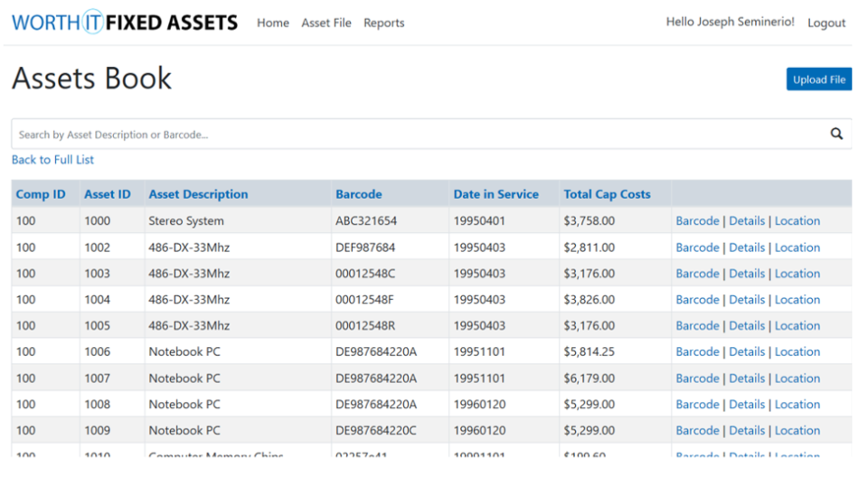Open Barcode link for asset 1004
The height and width of the screenshot is (477, 868).
click(697, 299)
